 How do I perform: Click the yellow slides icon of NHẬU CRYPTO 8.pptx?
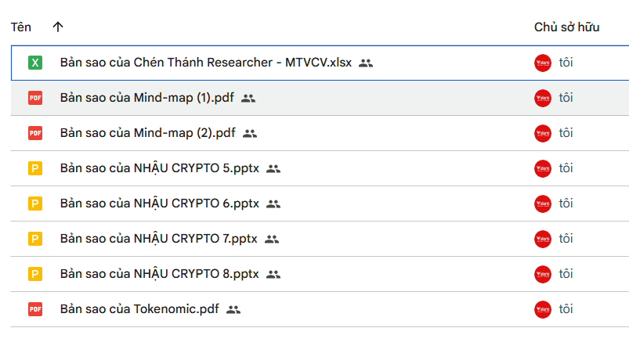point(35,274)
